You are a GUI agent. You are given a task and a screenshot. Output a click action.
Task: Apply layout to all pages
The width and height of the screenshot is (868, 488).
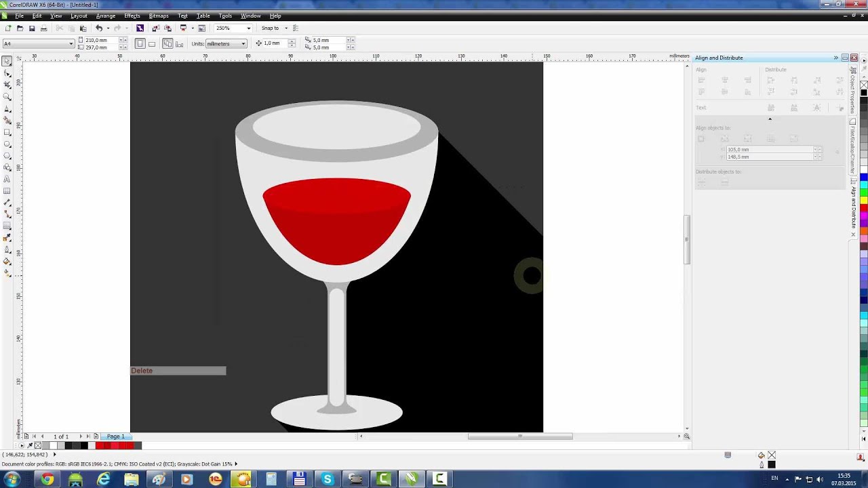coord(167,43)
